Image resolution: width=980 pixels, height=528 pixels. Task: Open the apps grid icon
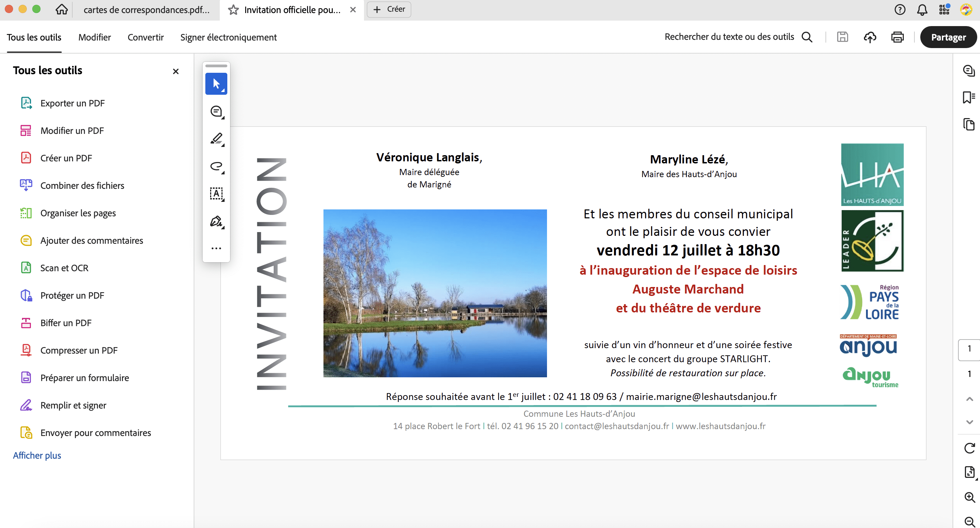[x=944, y=10]
